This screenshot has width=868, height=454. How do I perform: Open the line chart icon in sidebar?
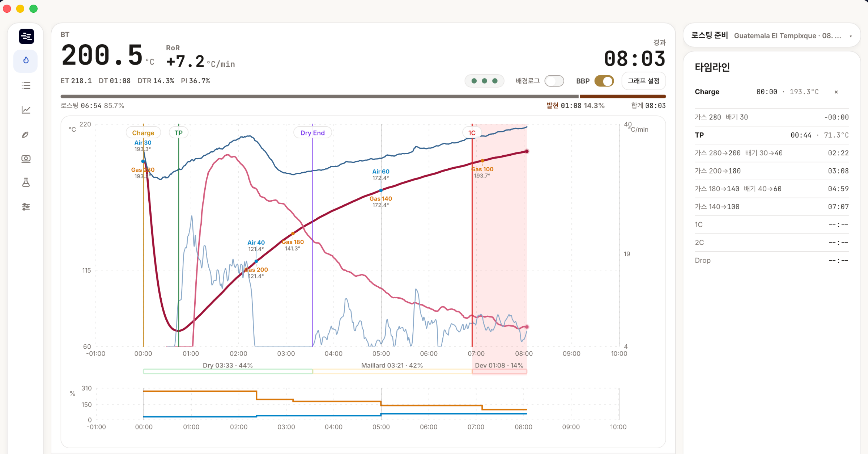click(26, 110)
